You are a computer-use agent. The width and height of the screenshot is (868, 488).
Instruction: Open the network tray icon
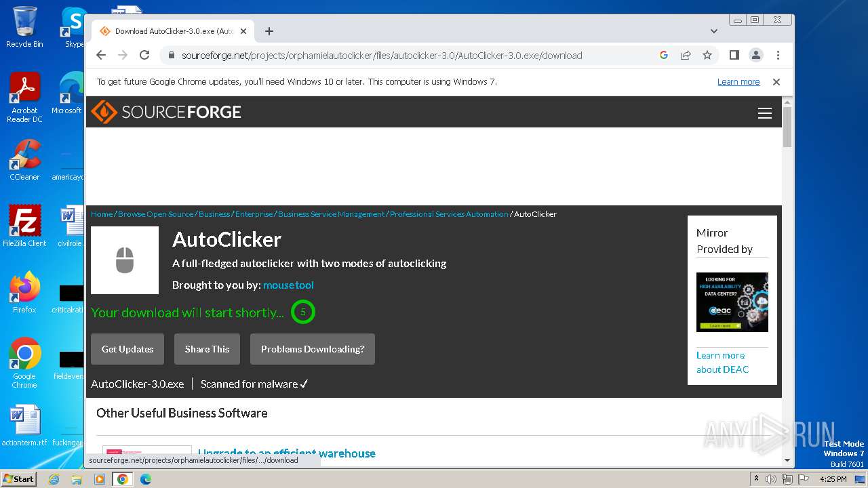pyautogui.click(x=787, y=479)
